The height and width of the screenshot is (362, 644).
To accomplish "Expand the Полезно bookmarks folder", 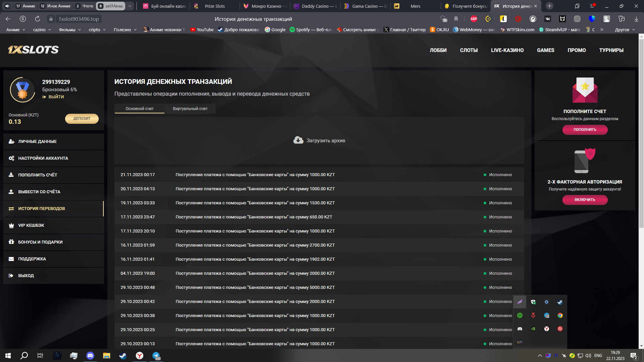I will [x=125, y=30].
